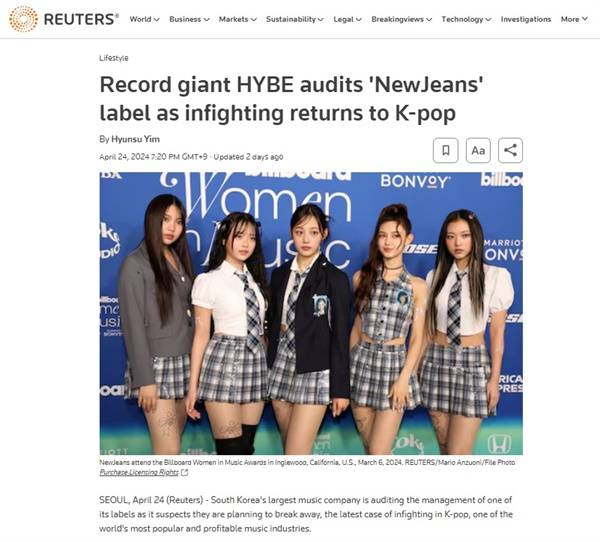Click the Purchase Licensing Rights link
The image size is (600, 542).
[139, 472]
